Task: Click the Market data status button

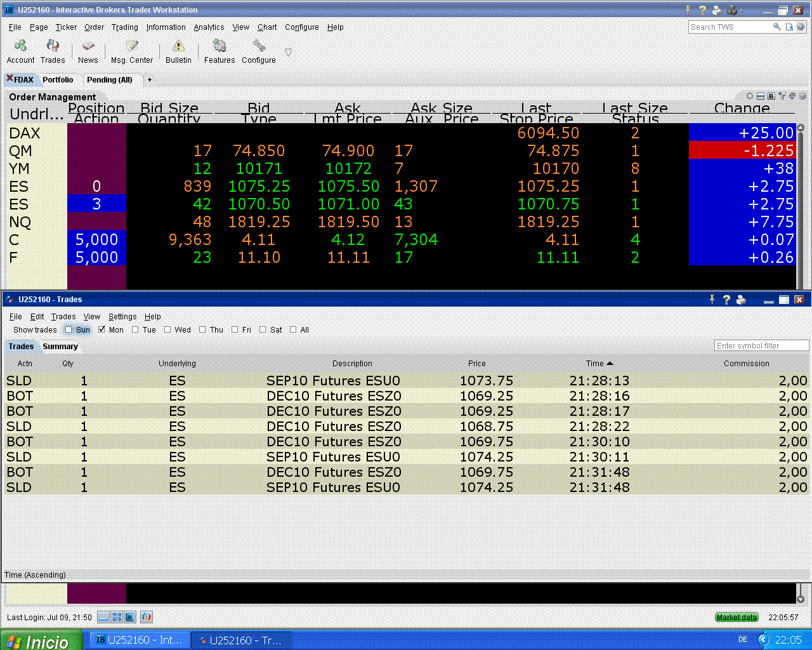Action: tap(736, 617)
